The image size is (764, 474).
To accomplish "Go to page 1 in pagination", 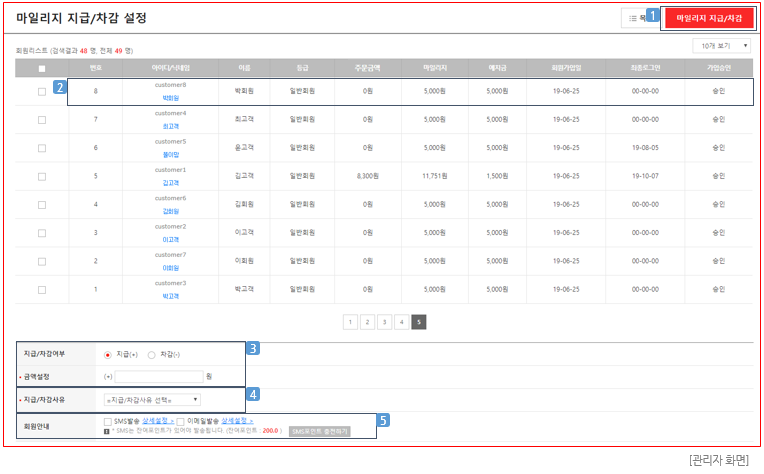I will point(350,322).
